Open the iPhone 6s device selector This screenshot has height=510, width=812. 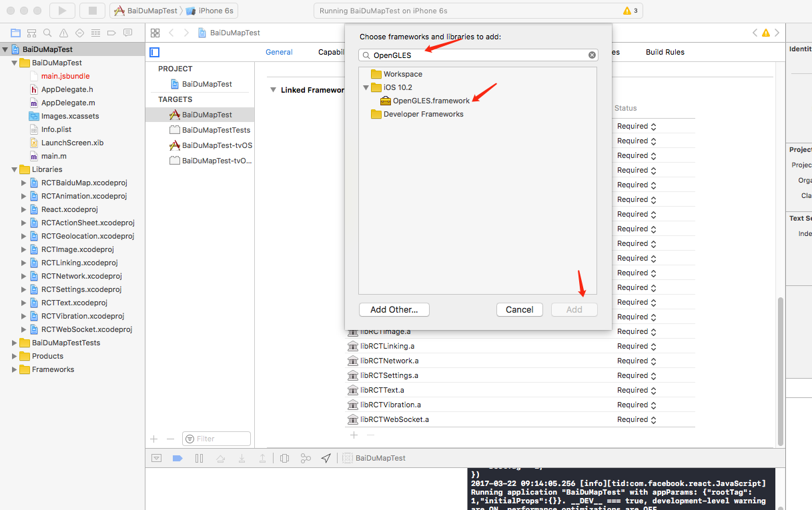(x=210, y=11)
